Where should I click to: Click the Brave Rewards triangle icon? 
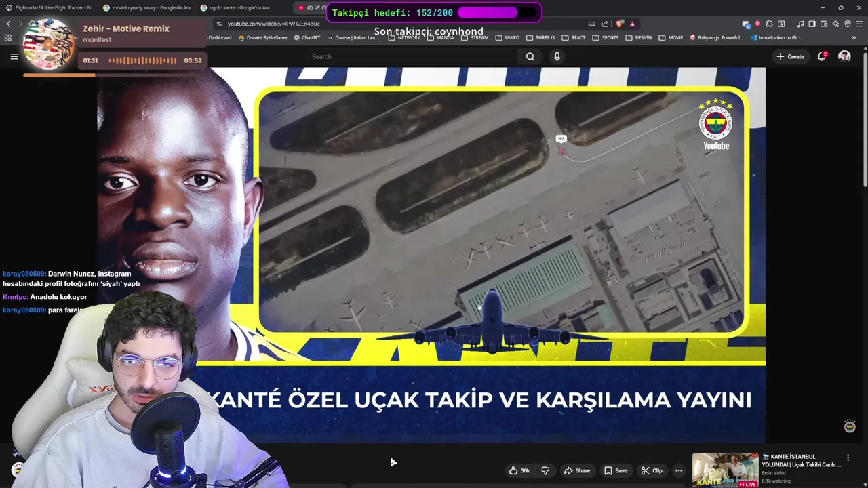click(x=632, y=24)
